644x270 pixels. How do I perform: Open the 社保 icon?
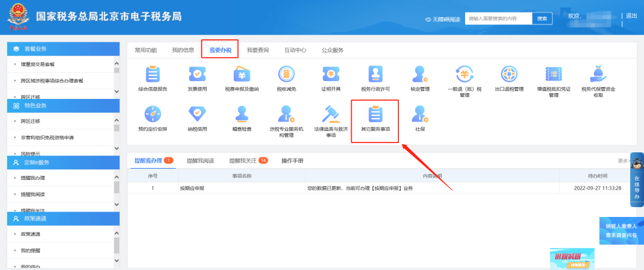click(x=420, y=114)
